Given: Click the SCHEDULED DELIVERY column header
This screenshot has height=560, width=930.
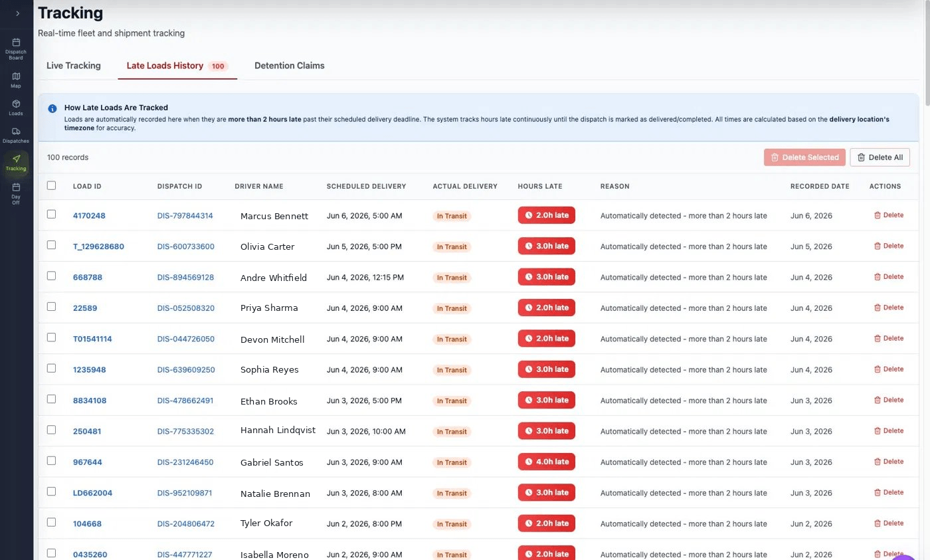Looking at the screenshot, I should click(366, 187).
